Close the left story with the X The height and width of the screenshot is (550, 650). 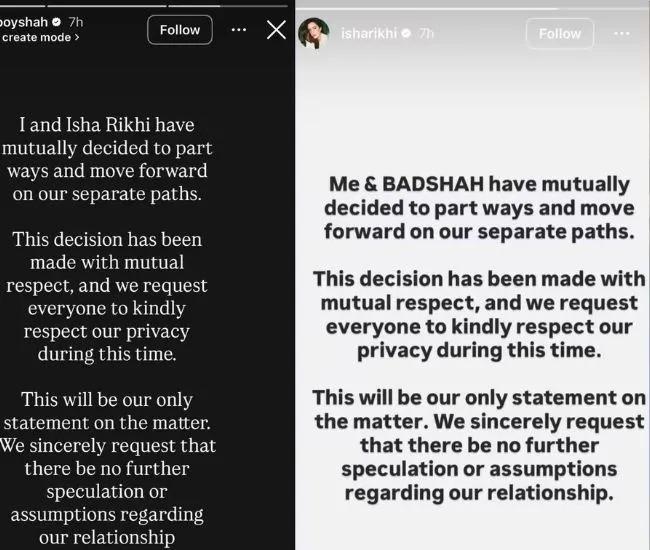pyautogui.click(x=276, y=30)
